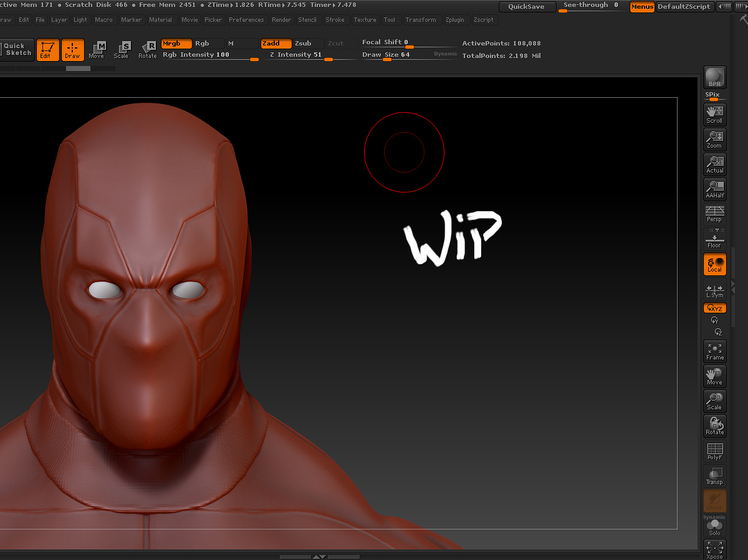Open Quick Sketch mode

click(17, 50)
